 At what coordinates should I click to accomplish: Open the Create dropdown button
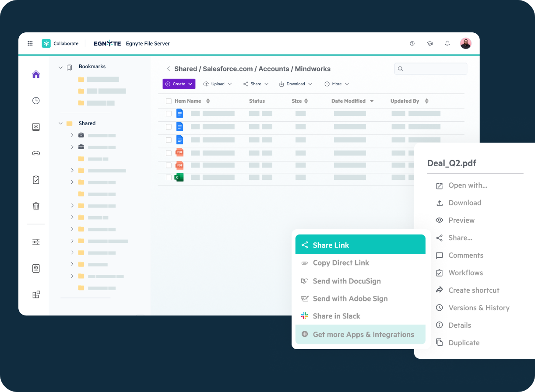coord(179,84)
